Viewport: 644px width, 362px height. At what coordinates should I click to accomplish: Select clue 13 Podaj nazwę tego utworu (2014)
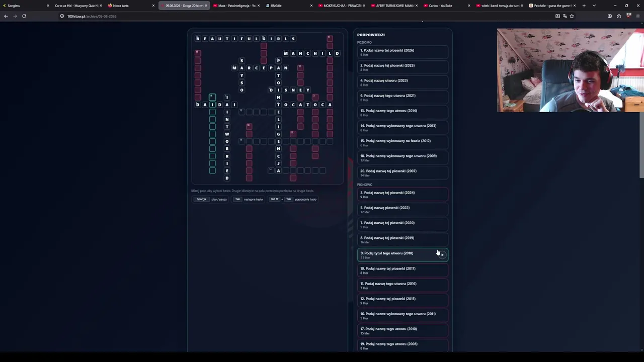(x=403, y=112)
